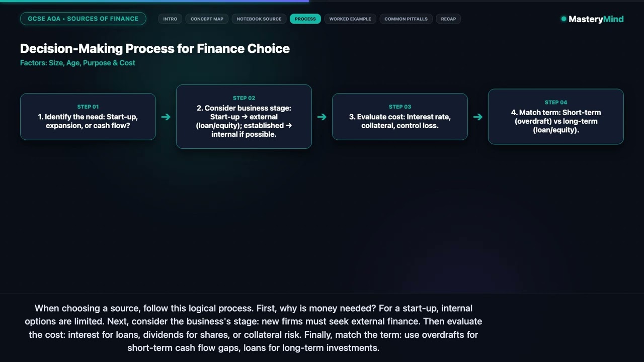Screen dimensions: 644x362
Task: Click the MasteryMind green dot logo
Action: [563, 19]
